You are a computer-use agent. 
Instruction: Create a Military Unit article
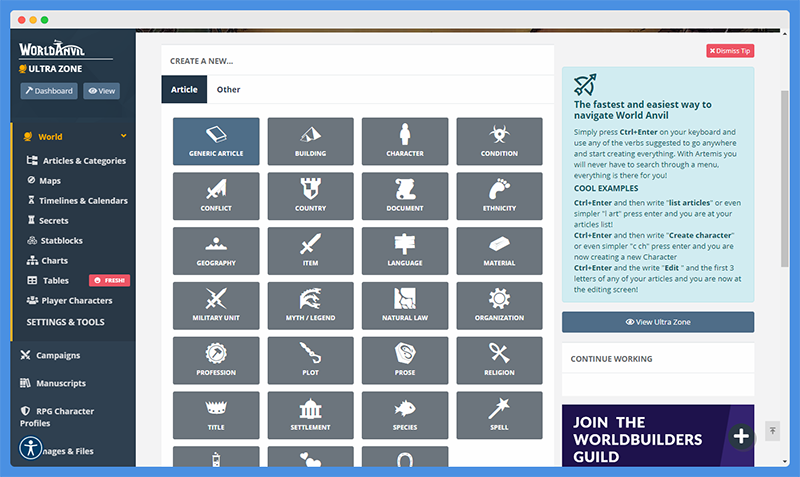pyautogui.click(x=216, y=306)
